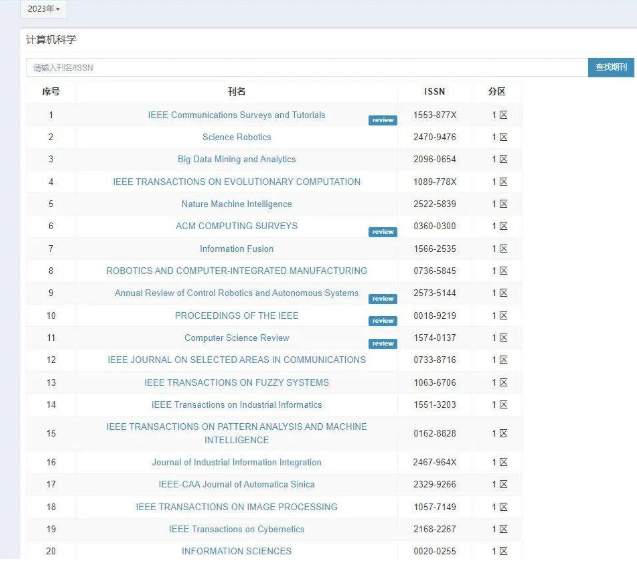637x563 pixels.
Task: Open the Information Sciences journal link
Action: (x=236, y=551)
